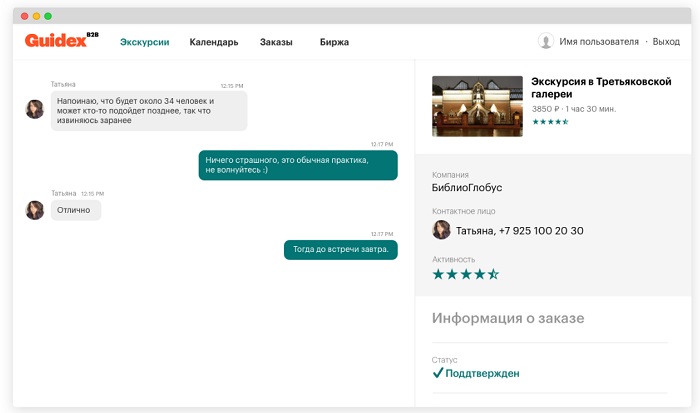Click the contact person avatar in sidebar
Screen dimensions: 700x413
[x=441, y=231]
